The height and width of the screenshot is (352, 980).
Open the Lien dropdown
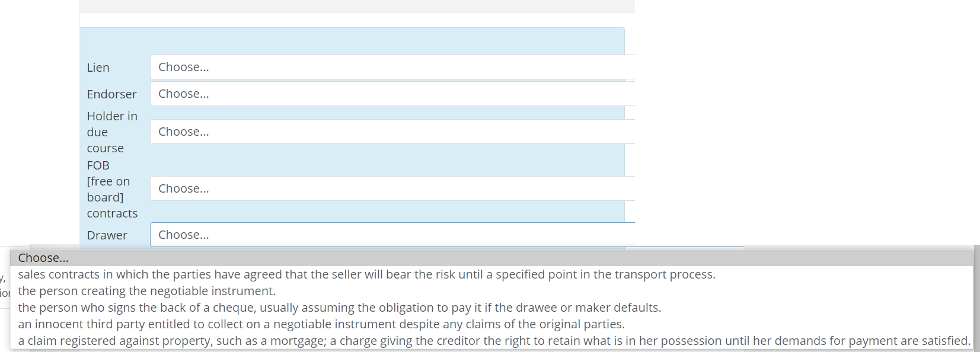391,66
